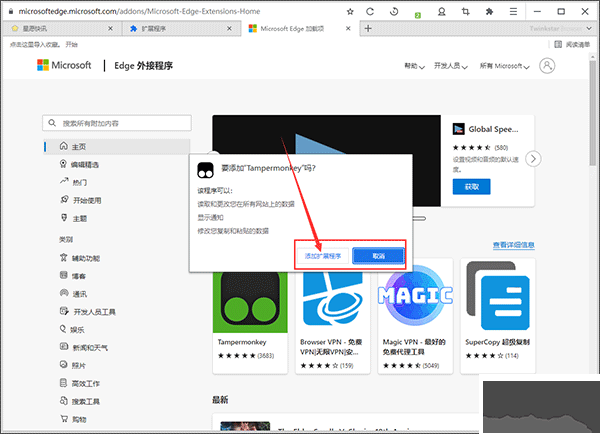Open the Browser VPN extension card

pyautogui.click(x=332, y=322)
